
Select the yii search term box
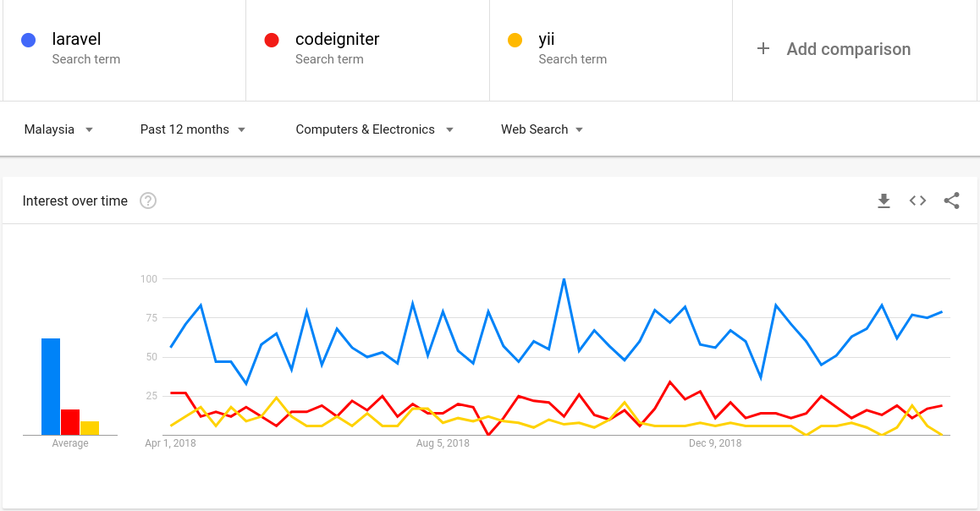tap(611, 50)
